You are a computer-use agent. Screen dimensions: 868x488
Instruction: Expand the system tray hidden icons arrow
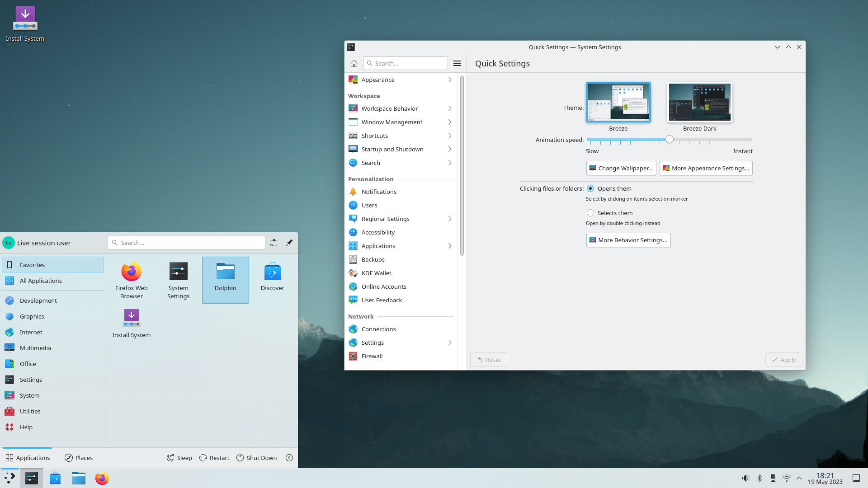799,478
